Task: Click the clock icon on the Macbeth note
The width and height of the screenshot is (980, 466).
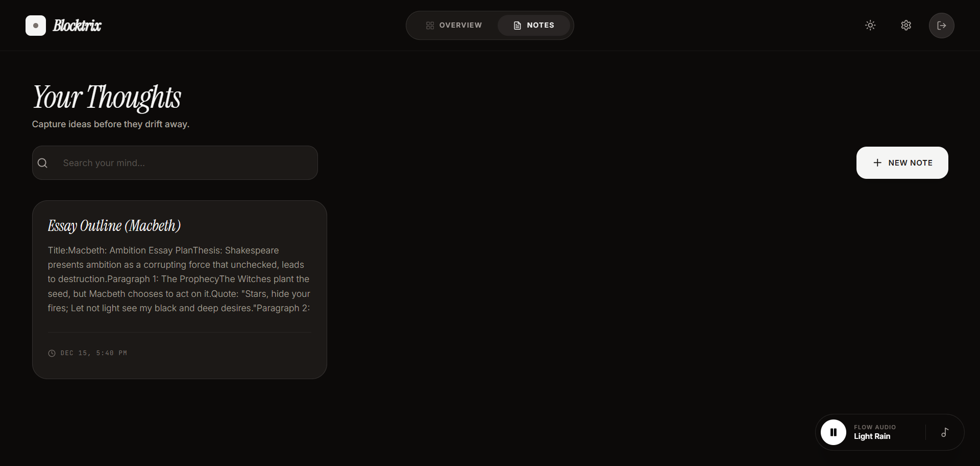Action: click(x=52, y=353)
